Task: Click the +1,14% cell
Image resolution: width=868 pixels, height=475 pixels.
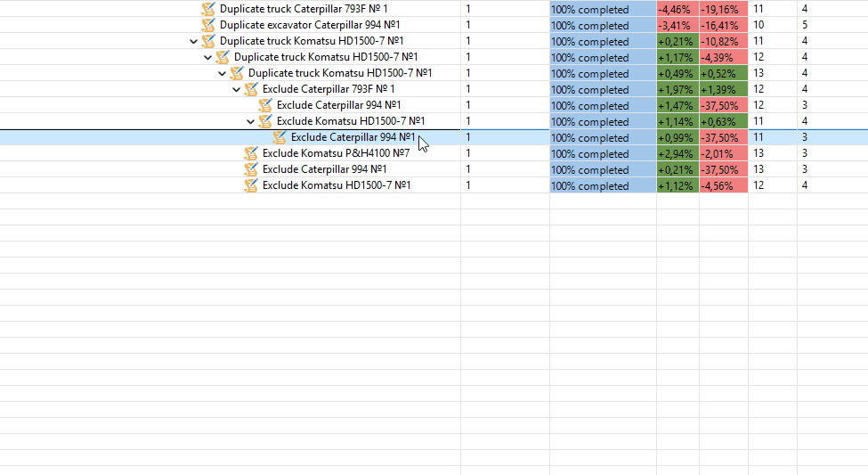Action: pos(677,122)
